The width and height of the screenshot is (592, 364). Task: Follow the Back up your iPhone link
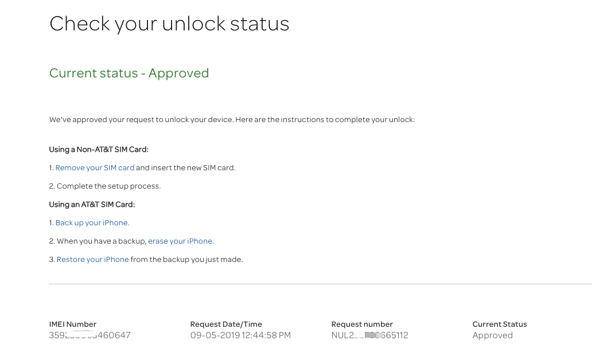pyautogui.click(x=91, y=223)
